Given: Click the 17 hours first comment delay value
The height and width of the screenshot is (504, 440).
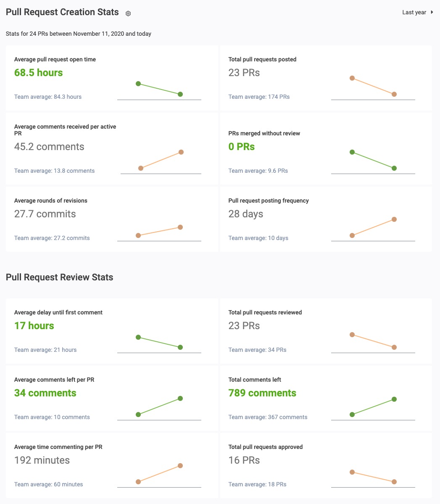Looking at the screenshot, I should click(34, 326).
